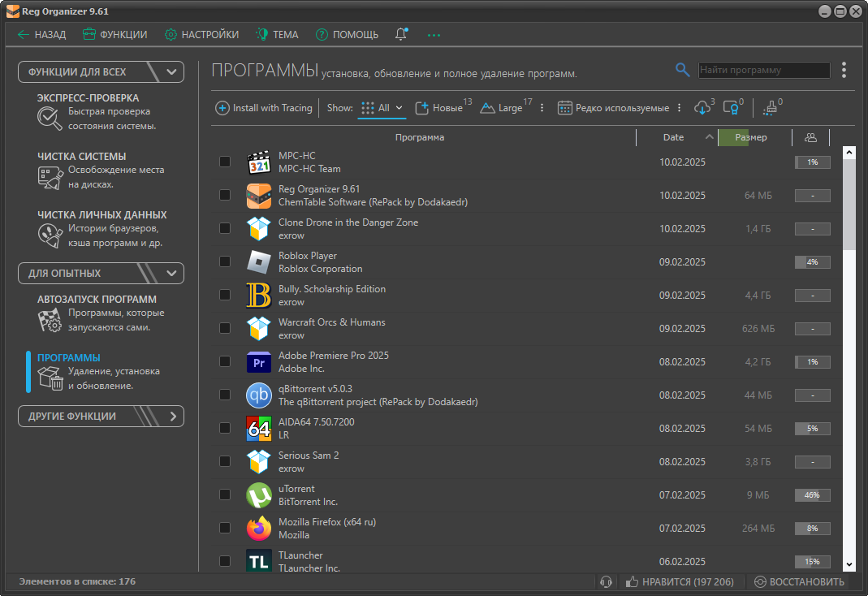Click the headset support icon in status bar
Screen dimensions: 868x596
[606, 581]
